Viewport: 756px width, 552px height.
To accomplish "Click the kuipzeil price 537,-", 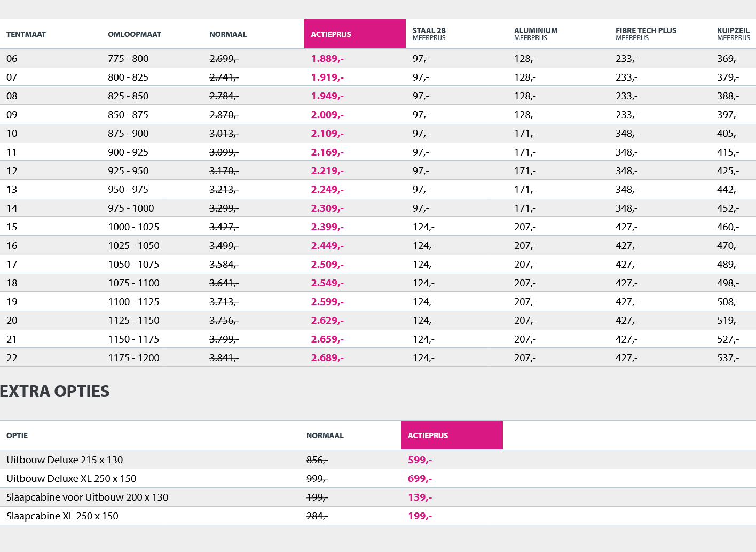I will (x=728, y=358).
